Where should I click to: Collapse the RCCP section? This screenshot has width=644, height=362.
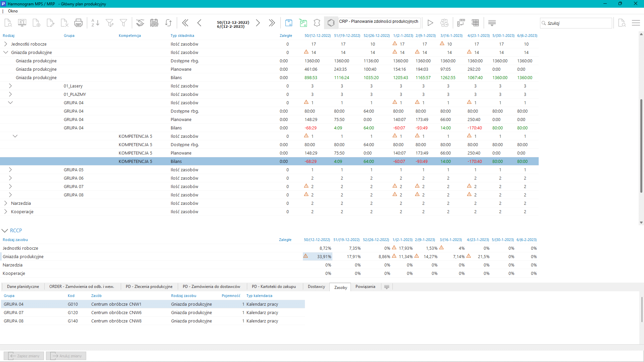click(5, 231)
